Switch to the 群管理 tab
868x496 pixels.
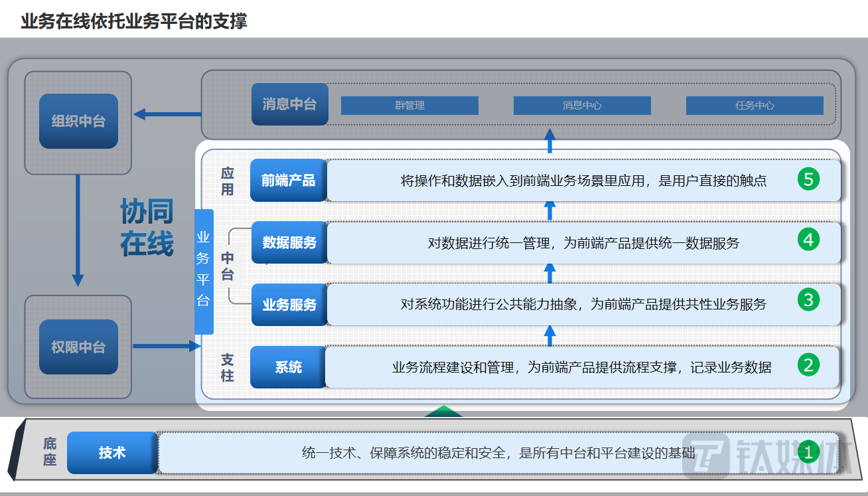(409, 104)
